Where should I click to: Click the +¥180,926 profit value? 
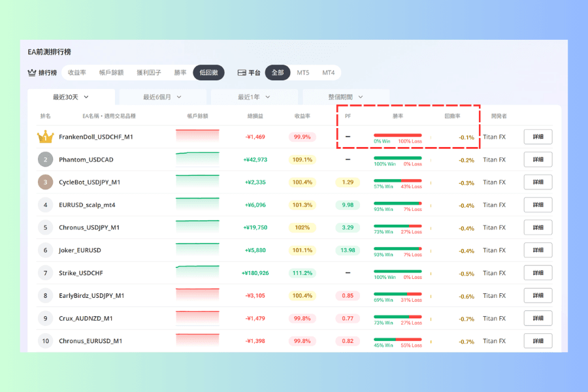pos(255,273)
